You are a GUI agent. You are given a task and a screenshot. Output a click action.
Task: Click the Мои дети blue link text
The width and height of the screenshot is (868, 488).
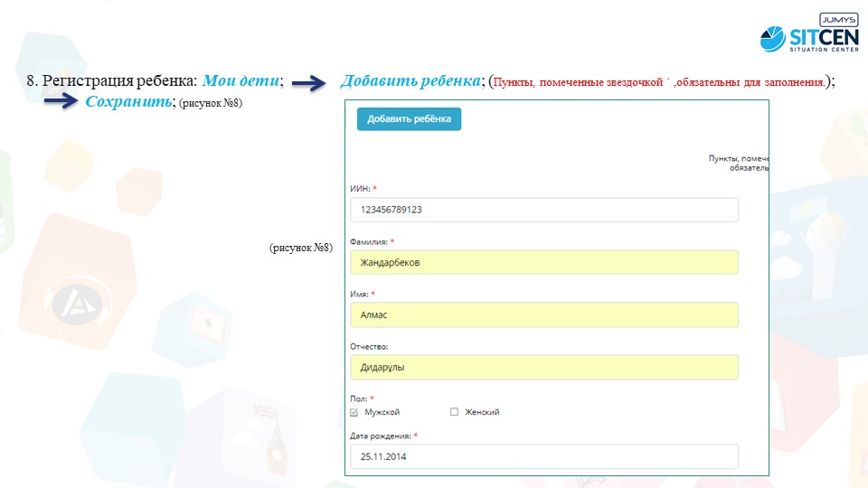coord(241,81)
